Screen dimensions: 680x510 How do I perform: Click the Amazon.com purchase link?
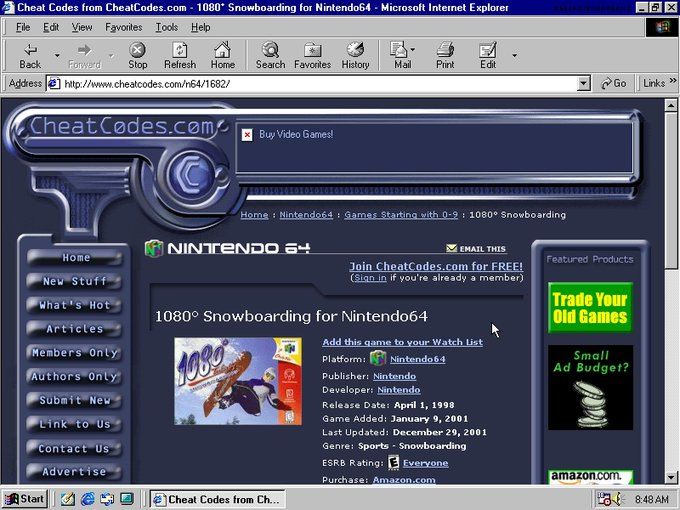pos(404,479)
